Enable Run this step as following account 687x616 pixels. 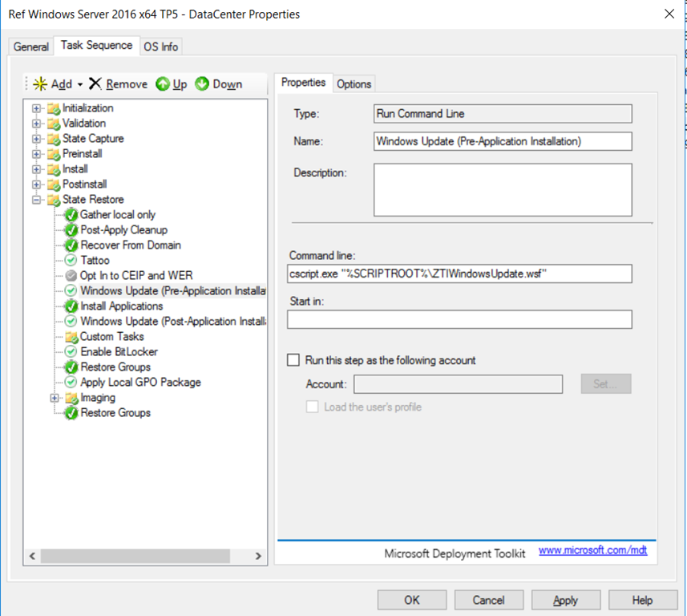click(293, 361)
